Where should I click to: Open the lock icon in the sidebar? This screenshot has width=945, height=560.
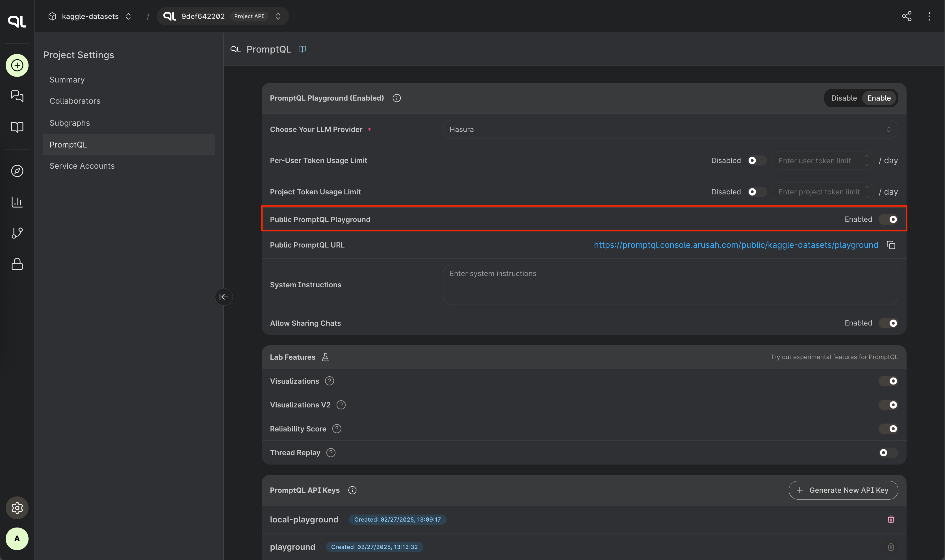[x=17, y=264]
